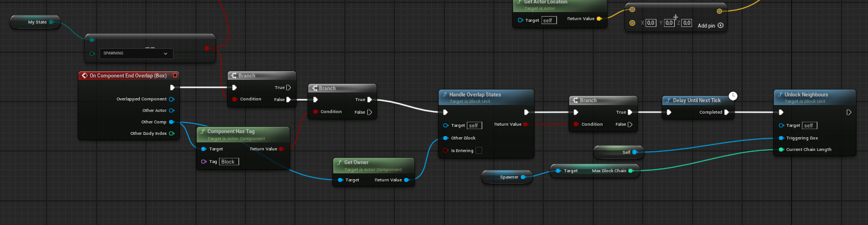Image resolution: width=868 pixels, height=225 pixels.
Task: Click the Triggering Box pin on Unlock Neighbours
Action: tap(781, 138)
